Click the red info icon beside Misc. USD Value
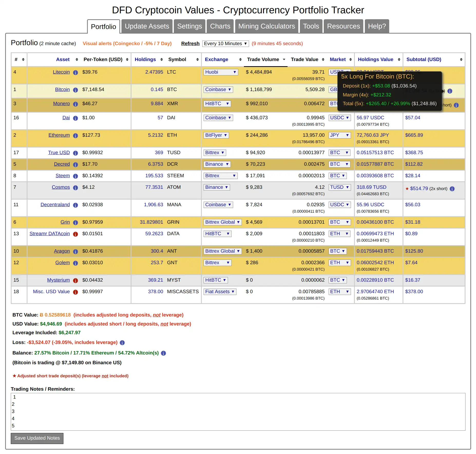Image resolution: width=476 pixels, height=454 pixels. click(x=75, y=292)
